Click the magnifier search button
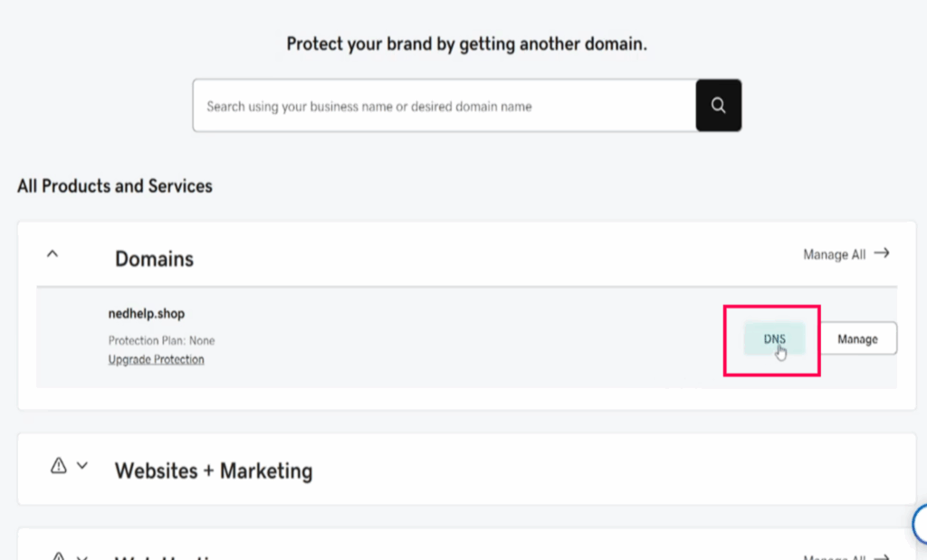Viewport: 927px width, 560px height. pyautogui.click(x=718, y=106)
